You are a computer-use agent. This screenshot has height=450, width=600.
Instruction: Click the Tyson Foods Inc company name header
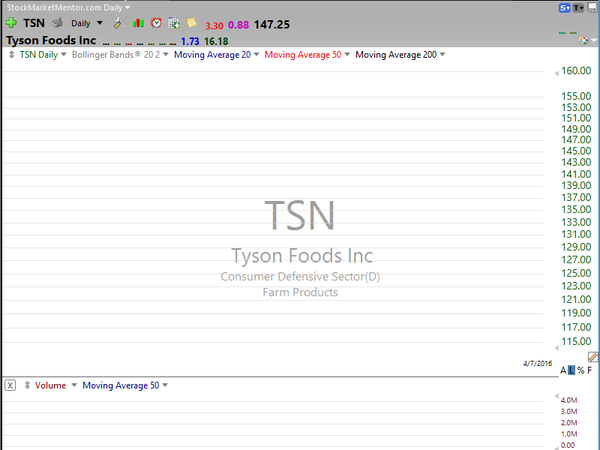[51, 40]
